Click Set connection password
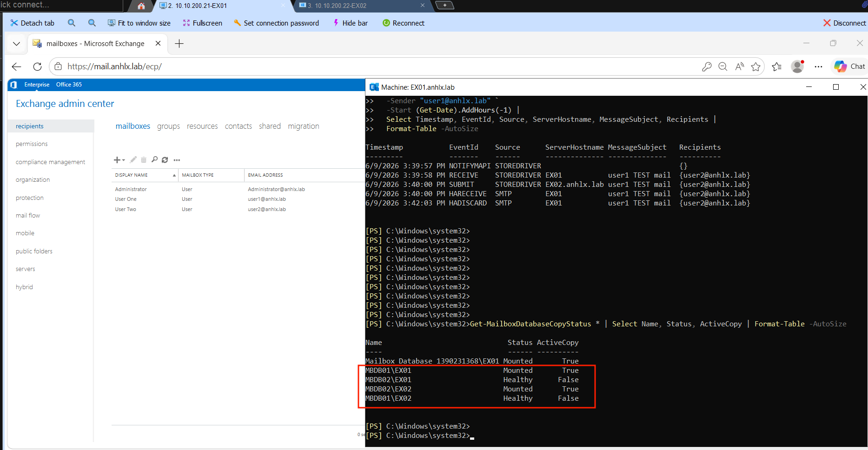 (276, 23)
